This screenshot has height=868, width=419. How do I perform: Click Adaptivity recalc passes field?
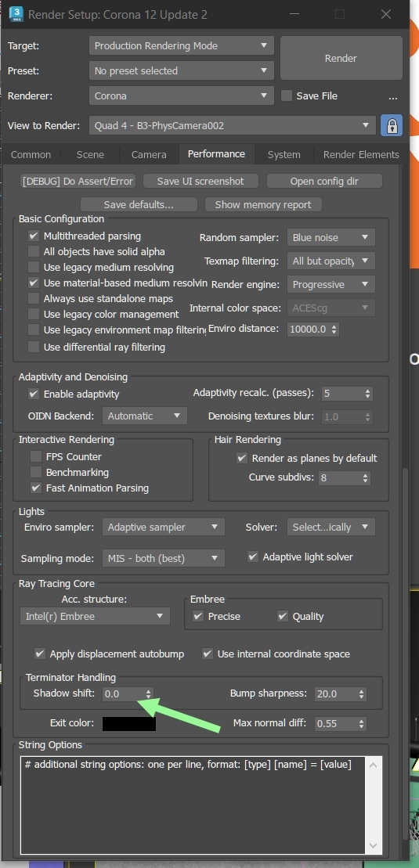click(x=342, y=394)
